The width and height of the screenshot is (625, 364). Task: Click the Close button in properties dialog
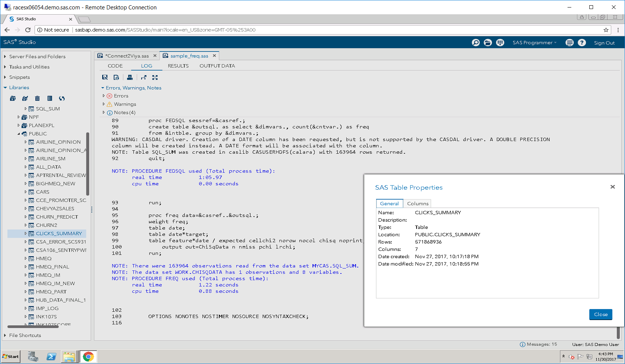click(601, 314)
